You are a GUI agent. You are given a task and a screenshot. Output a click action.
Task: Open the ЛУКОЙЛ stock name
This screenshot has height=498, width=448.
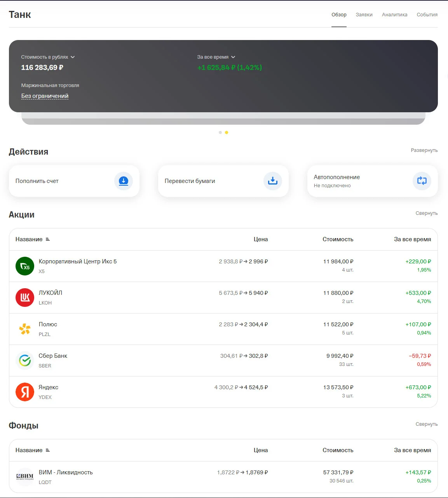(51, 293)
